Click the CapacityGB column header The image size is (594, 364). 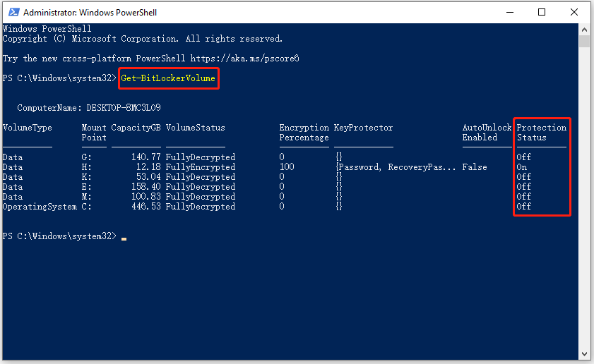click(136, 128)
